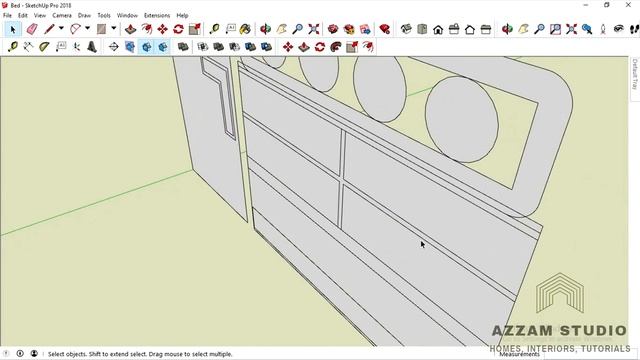
Task: Place a Section Plane with its tool
Action: (113, 47)
